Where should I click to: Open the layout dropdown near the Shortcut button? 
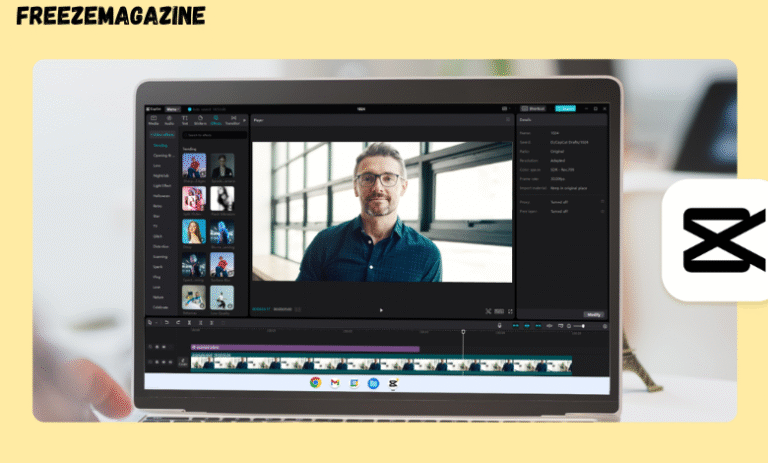tap(506, 109)
